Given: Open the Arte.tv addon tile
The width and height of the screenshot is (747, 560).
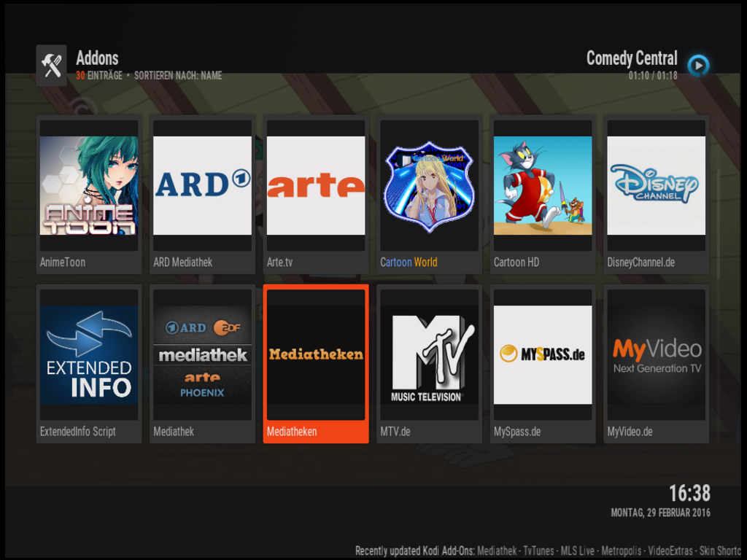Looking at the screenshot, I should point(316,186).
